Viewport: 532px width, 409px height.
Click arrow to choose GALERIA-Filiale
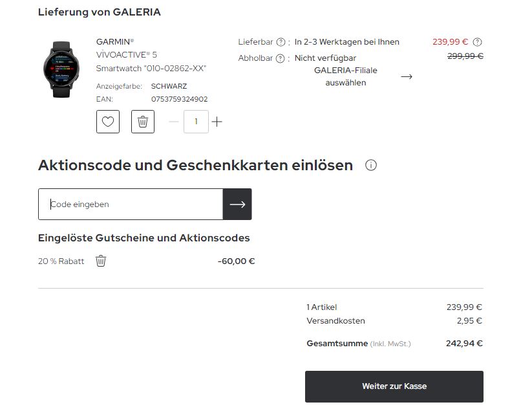[407, 76]
